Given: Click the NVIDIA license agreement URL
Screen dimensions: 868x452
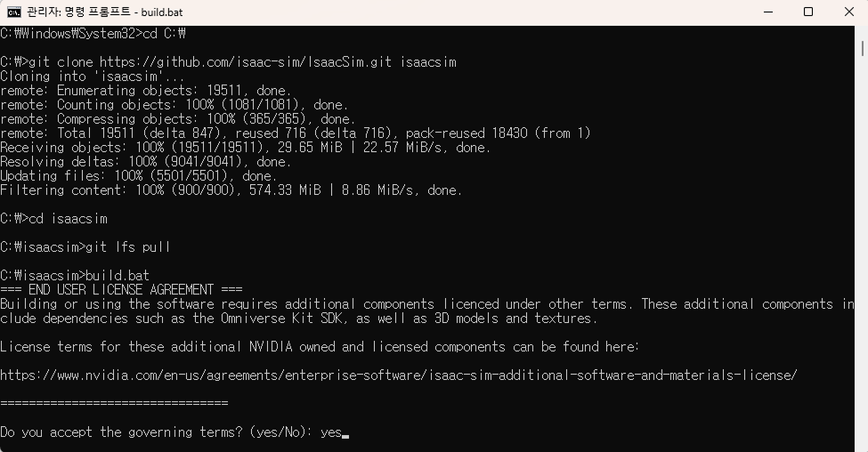Looking at the screenshot, I should pos(399,375).
